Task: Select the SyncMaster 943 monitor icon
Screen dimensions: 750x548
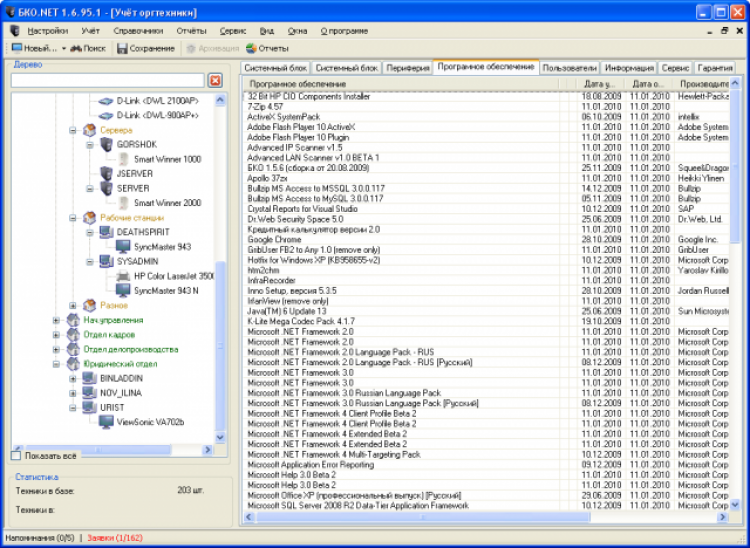Action: pos(123,247)
